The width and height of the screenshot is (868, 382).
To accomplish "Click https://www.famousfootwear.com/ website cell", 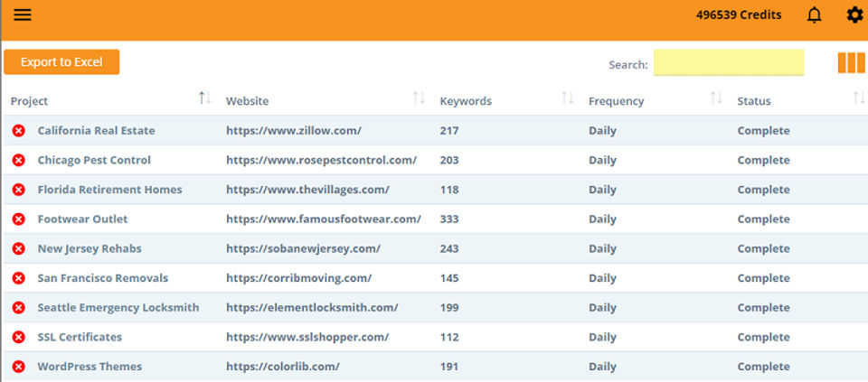I will [x=324, y=219].
